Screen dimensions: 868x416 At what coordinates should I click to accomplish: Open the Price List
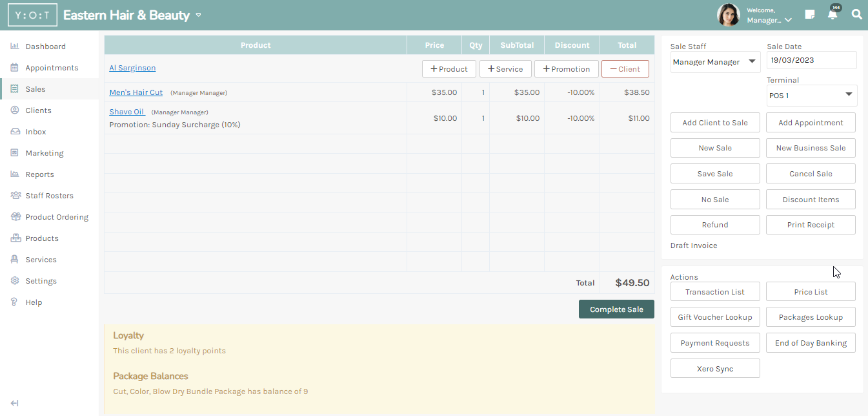(x=811, y=292)
